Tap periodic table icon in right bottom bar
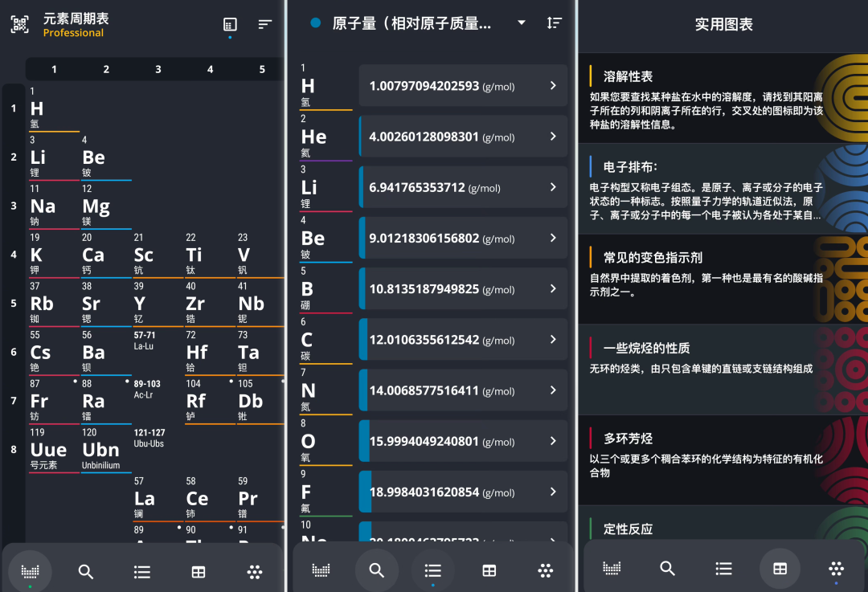Screen dimensions: 868x592 pos(612,568)
